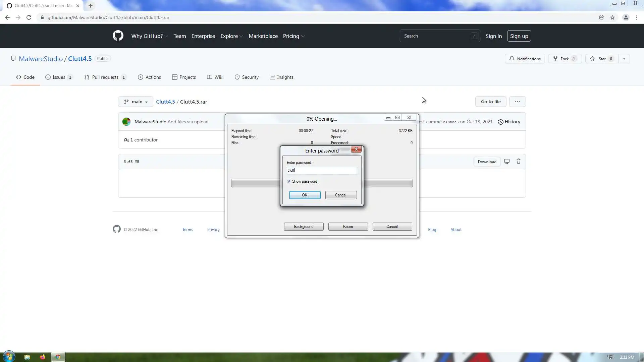Reload the page in Chrome
The image size is (644, 362).
tap(29, 17)
